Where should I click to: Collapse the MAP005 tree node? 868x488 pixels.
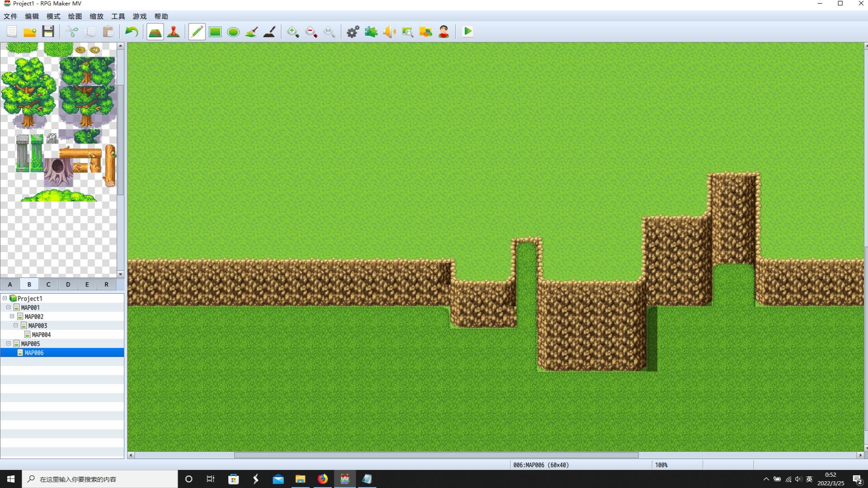[x=8, y=343]
